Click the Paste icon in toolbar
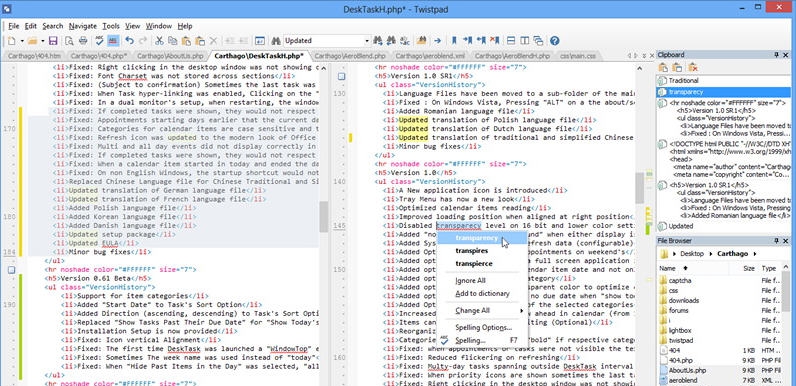Viewport: 796px width, 386px height. pyautogui.click(x=186, y=41)
